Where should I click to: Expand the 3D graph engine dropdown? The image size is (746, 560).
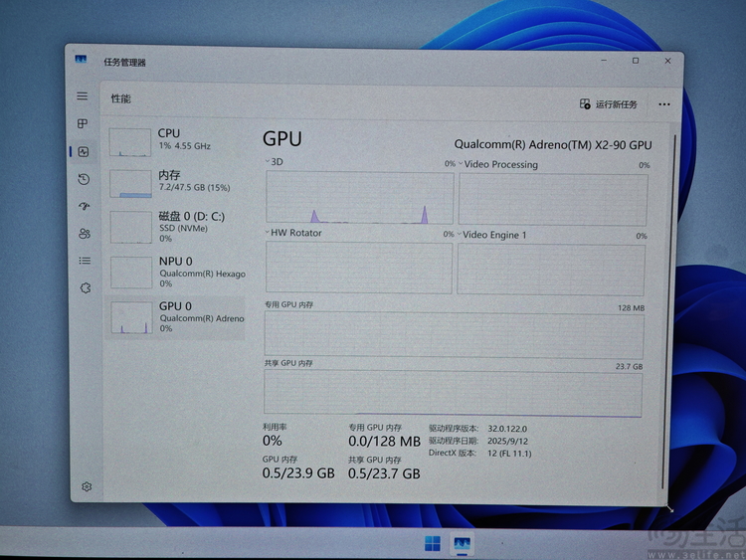tap(267, 163)
